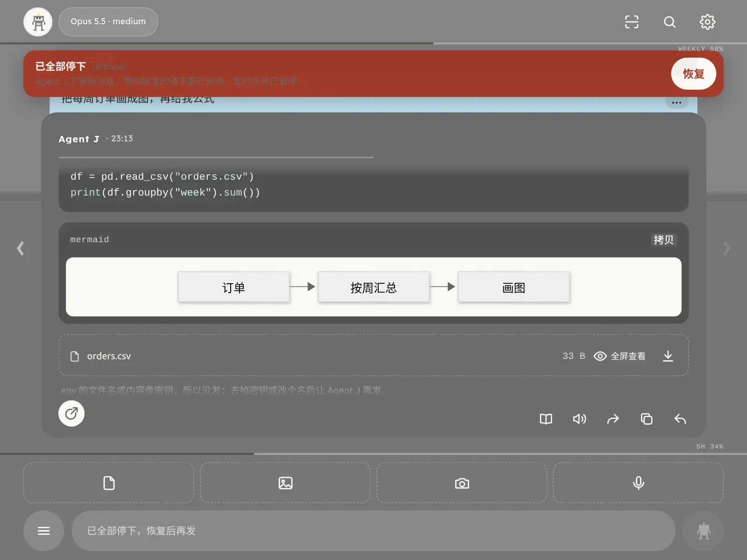Attach a picture with the image icon
747x560 pixels.
[x=285, y=483]
